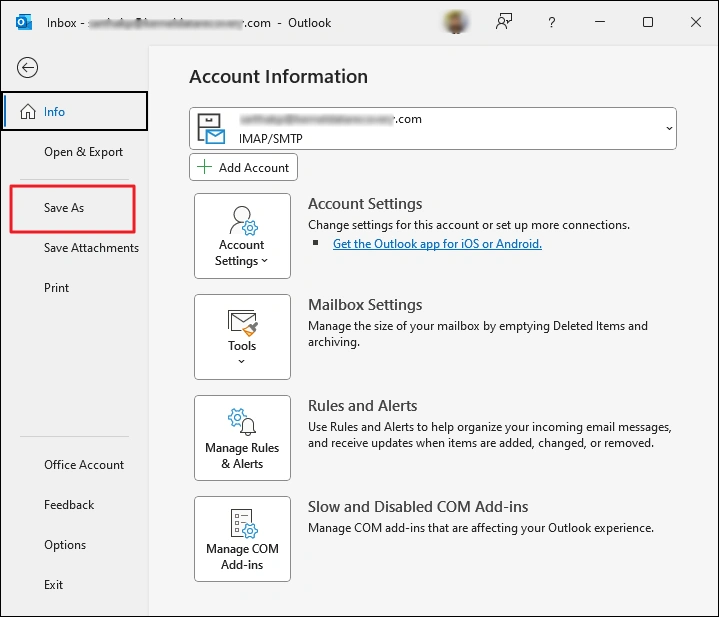Image resolution: width=719 pixels, height=617 pixels.
Task: Open Outlook Options
Action: coord(65,545)
